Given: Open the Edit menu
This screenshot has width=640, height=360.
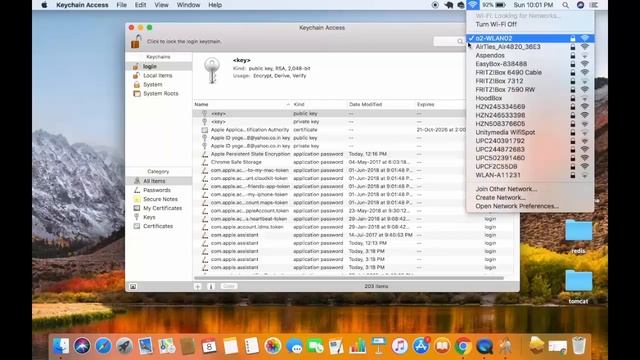Looking at the screenshot, I should [x=140, y=5].
